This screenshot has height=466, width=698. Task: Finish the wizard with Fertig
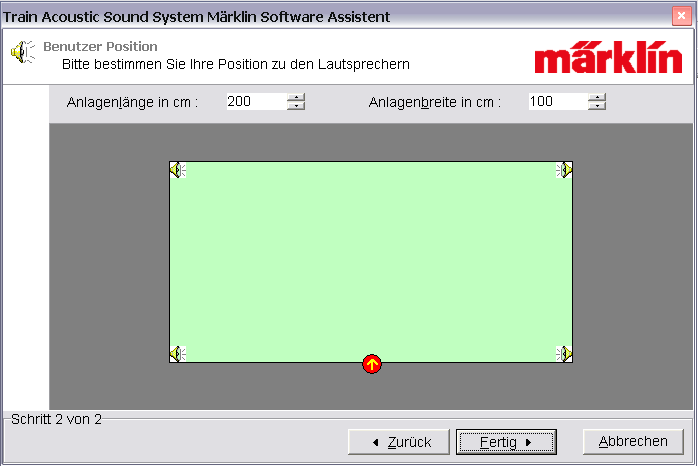point(506,442)
